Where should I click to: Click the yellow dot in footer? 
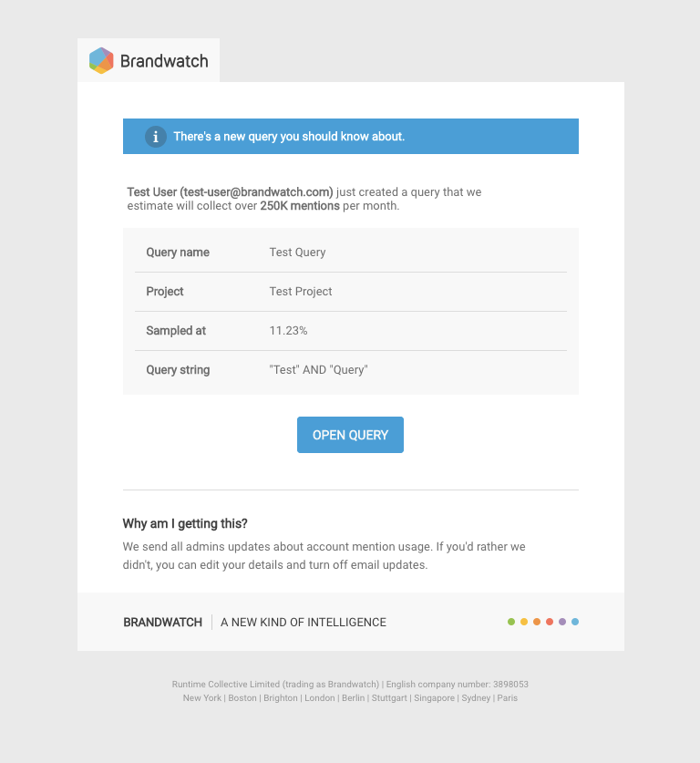pos(524,622)
